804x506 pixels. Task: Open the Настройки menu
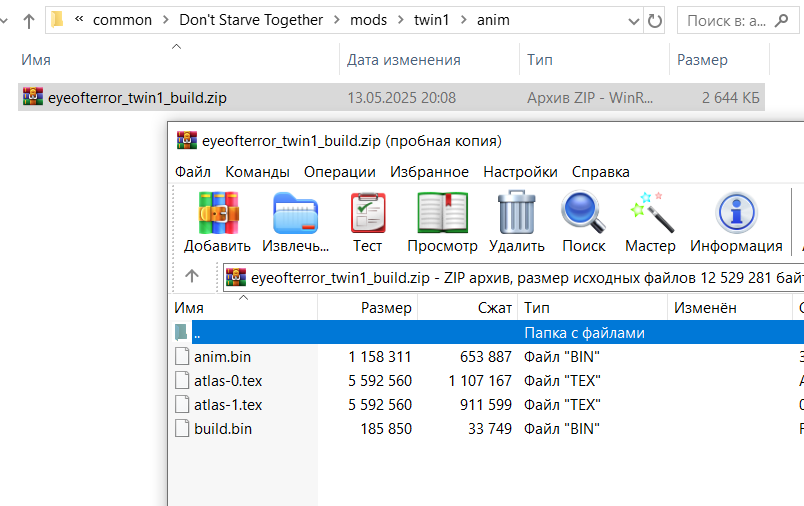pyautogui.click(x=520, y=171)
